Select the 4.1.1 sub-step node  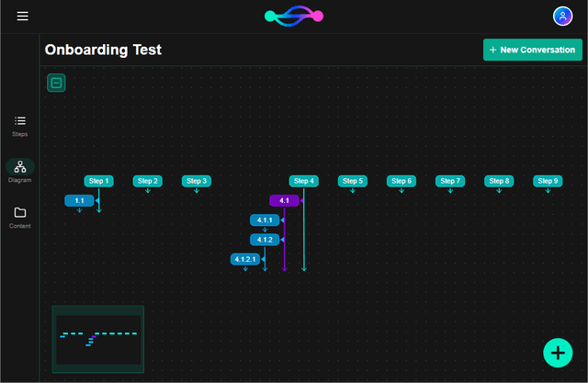[x=265, y=220]
